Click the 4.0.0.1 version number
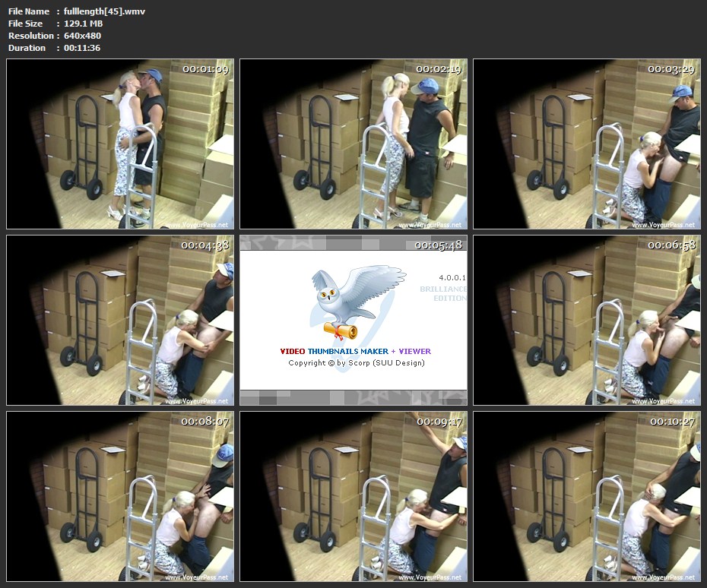Screen dimensions: 707x588 coord(452,278)
